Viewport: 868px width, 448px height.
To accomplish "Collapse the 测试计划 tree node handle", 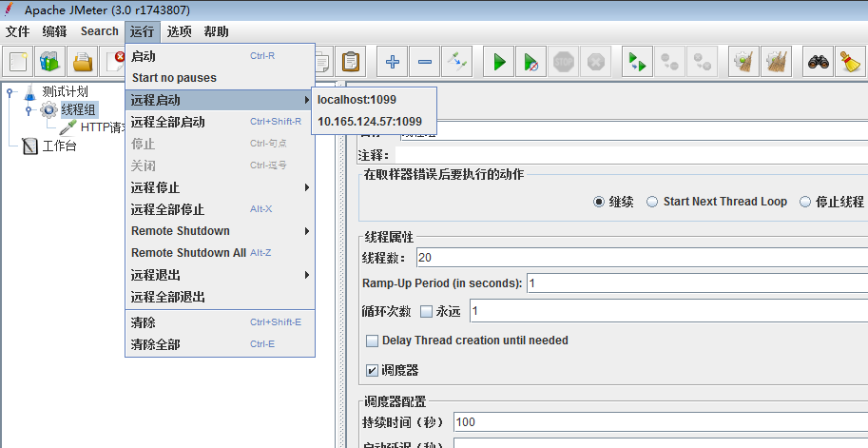I will (10, 92).
